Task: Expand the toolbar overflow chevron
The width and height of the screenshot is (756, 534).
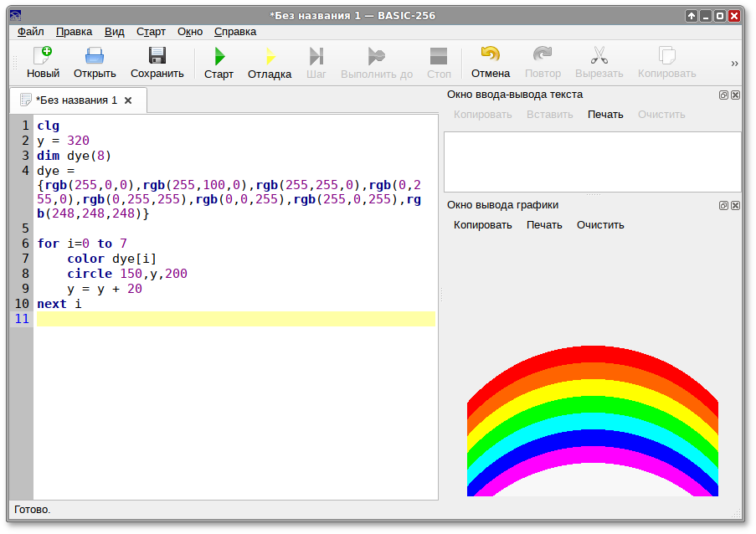Action: point(734,64)
